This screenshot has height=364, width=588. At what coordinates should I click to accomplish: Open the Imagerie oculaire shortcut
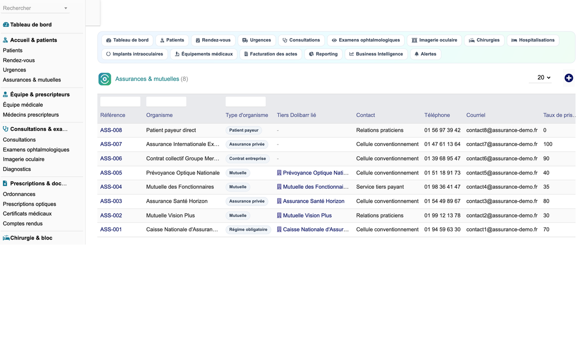tap(435, 40)
